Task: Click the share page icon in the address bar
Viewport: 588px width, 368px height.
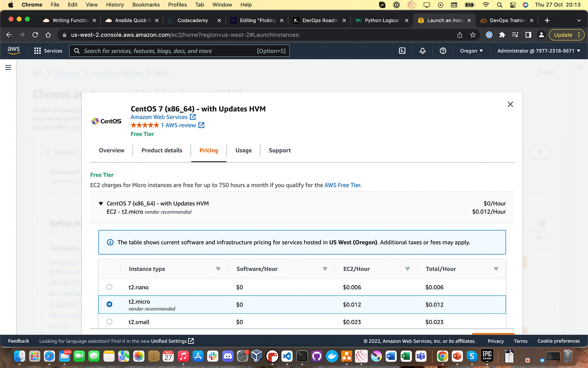Action: [460, 35]
